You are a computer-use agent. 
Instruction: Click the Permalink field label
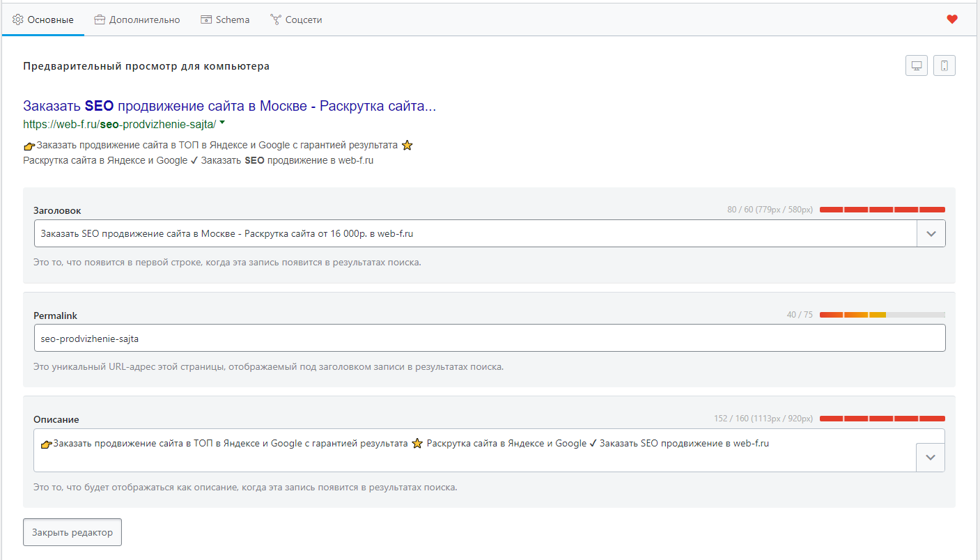point(56,316)
